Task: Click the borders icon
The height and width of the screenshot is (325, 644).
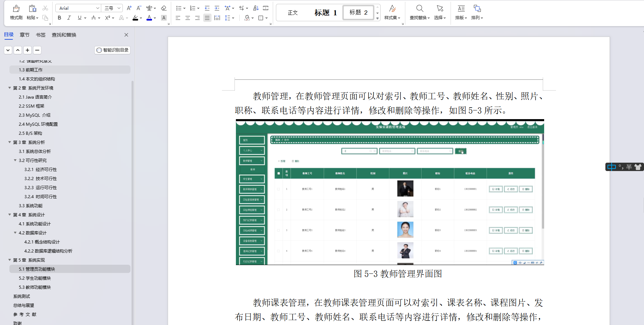Action: pos(261,18)
